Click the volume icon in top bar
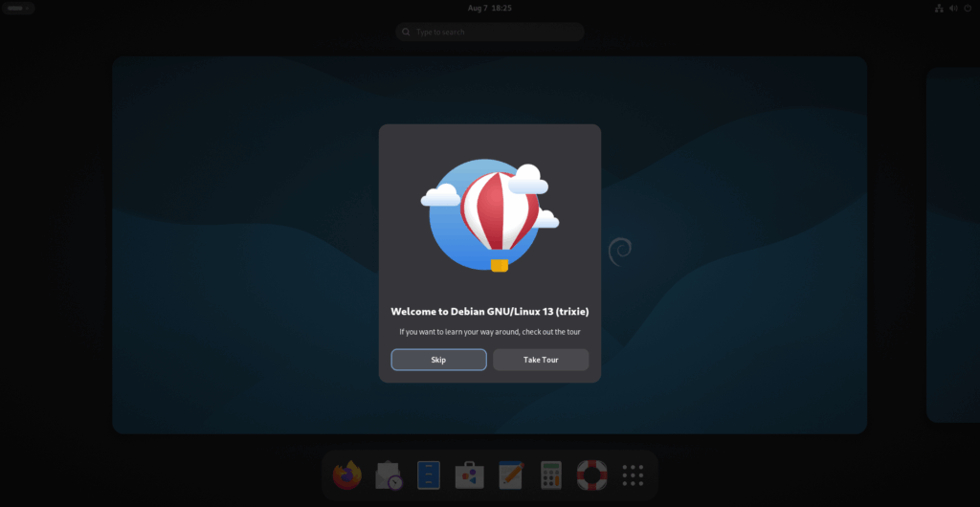 click(x=953, y=8)
